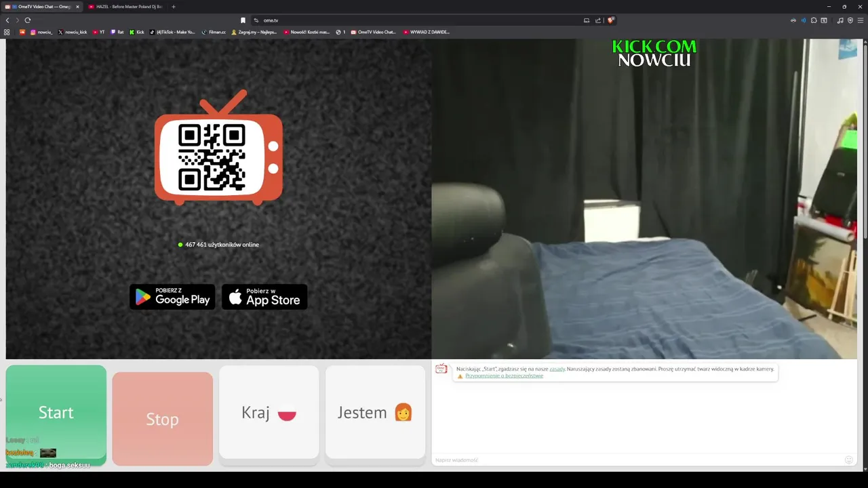
Task: Click the green Start button
Action: pos(56,415)
